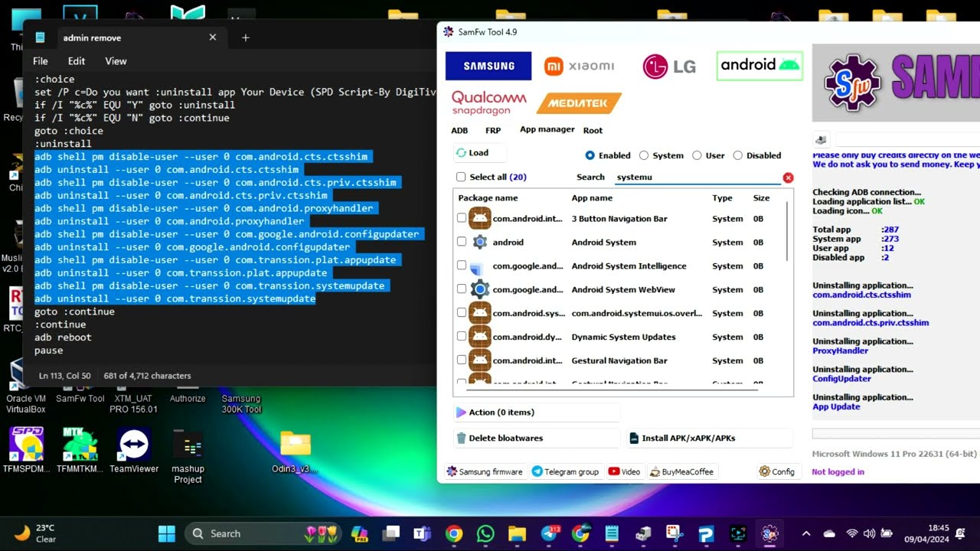Click the com.android.cts.priv.ctsshim log link

[x=871, y=323]
